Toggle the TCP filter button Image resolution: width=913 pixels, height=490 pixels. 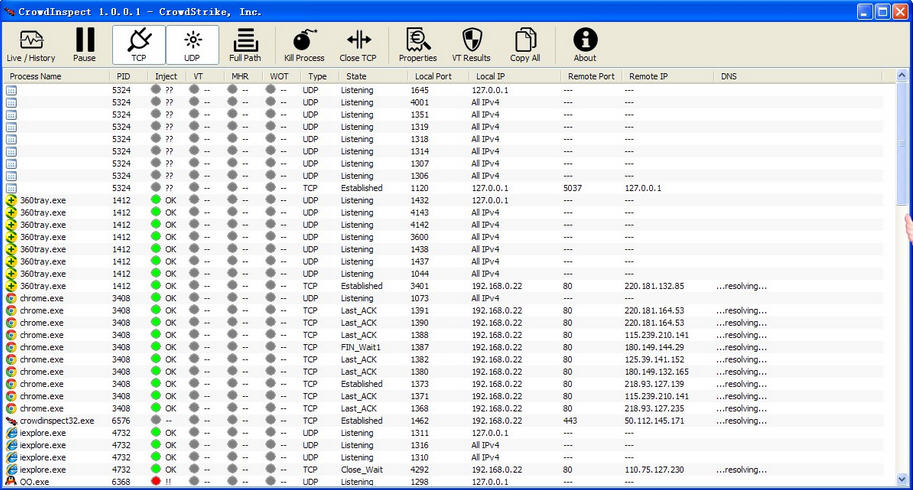coord(139,46)
